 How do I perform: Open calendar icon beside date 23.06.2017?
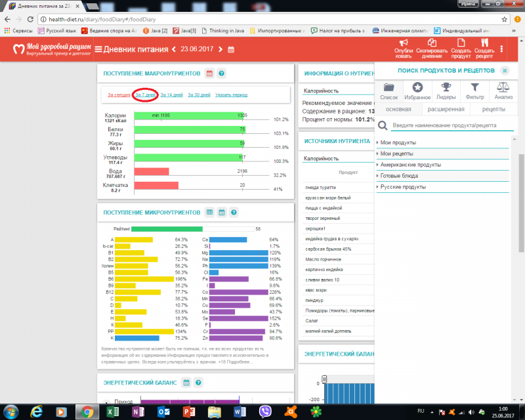[x=231, y=49]
